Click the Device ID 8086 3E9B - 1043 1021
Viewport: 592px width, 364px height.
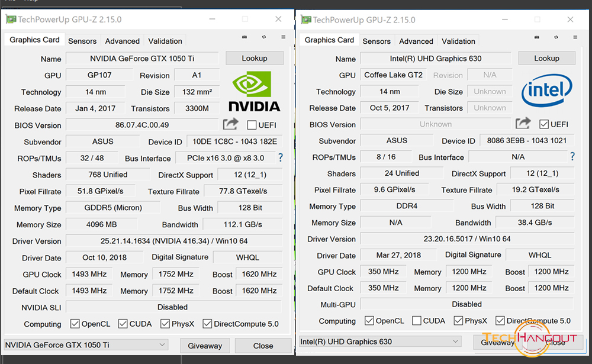(x=527, y=140)
